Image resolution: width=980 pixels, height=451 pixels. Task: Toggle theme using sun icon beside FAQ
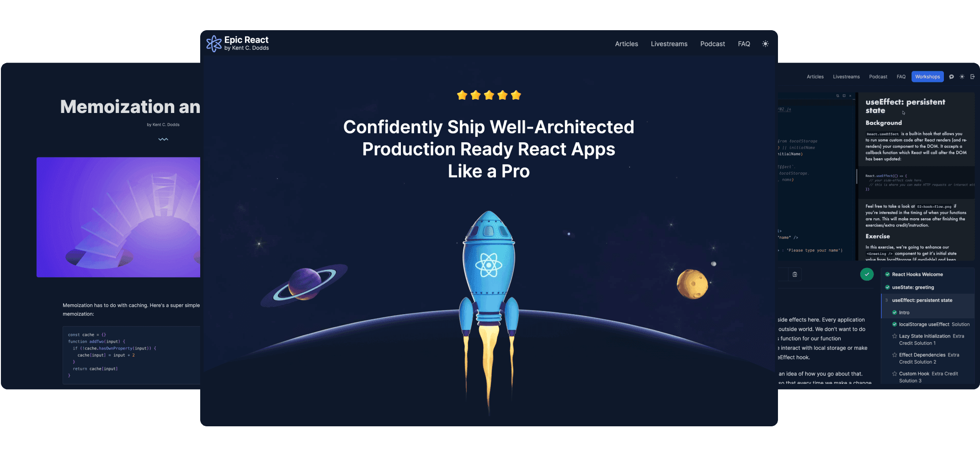(x=765, y=44)
